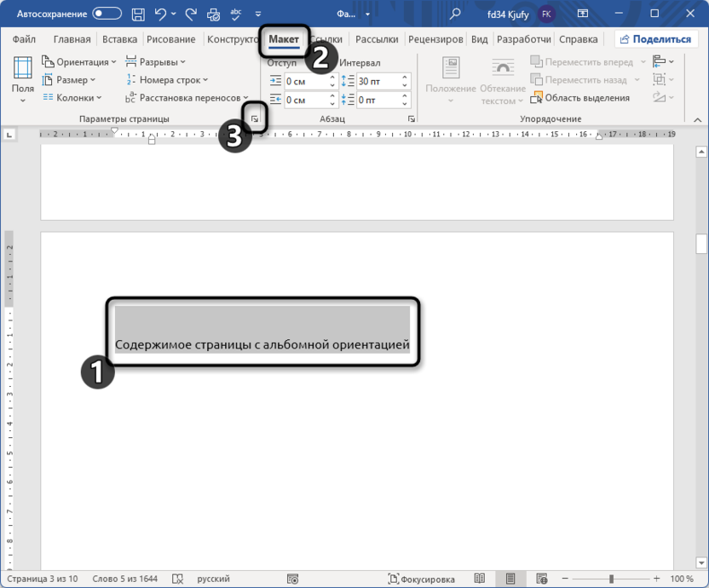Save the document using the Save icon
The width and height of the screenshot is (709, 588).
pyautogui.click(x=138, y=14)
